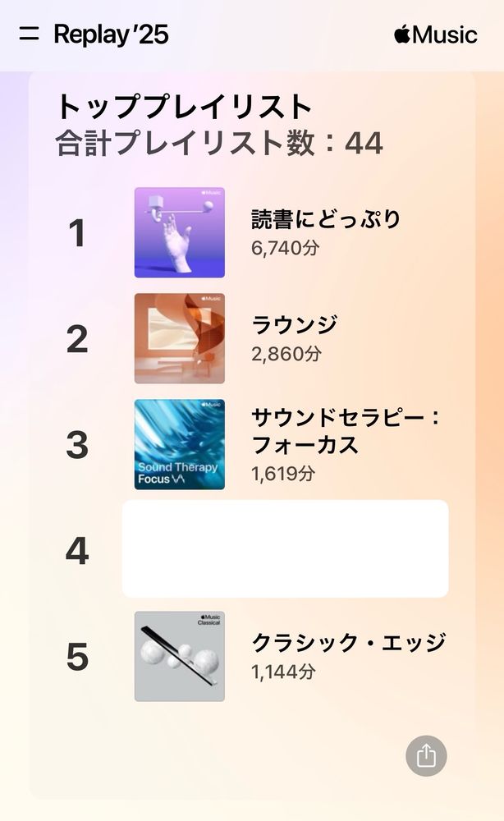Tap the share icon at the bottom
This screenshot has width=504, height=821.
click(x=427, y=754)
